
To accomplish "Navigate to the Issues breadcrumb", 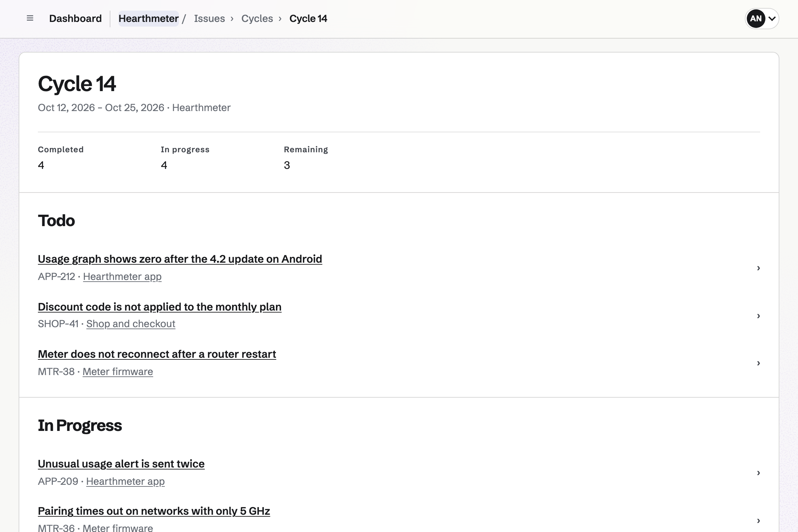I will (x=209, y=18).
